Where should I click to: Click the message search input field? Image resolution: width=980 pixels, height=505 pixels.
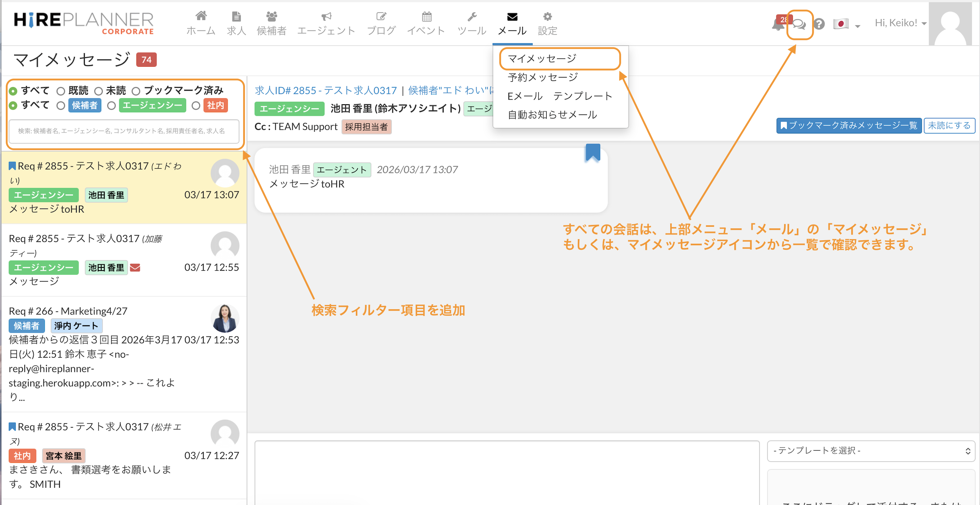pos(124,131)
